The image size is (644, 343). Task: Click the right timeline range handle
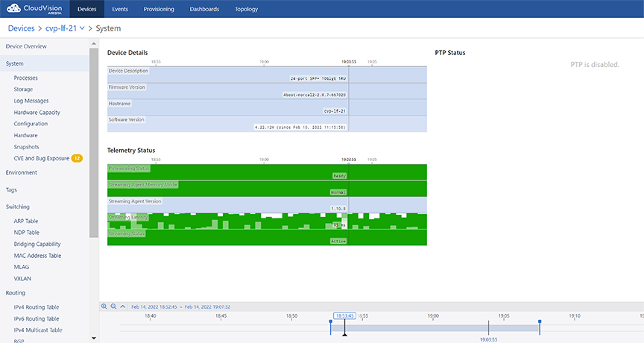point(540,327)
